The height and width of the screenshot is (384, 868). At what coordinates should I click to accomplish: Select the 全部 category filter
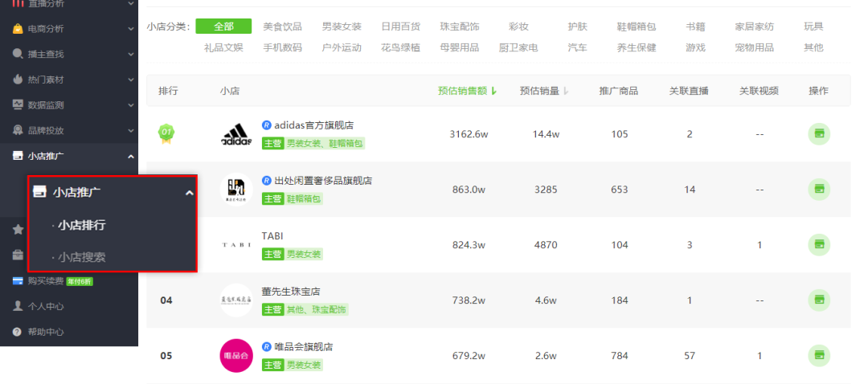[x=223, y=26]
